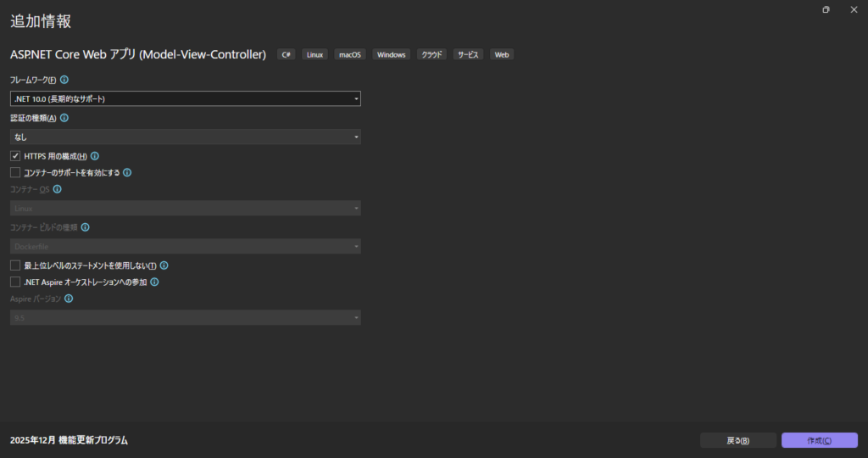Tick the .NET Aspire オーケストレーションへの参加 checkbox
868x458 pixels.
coord(15,282)
